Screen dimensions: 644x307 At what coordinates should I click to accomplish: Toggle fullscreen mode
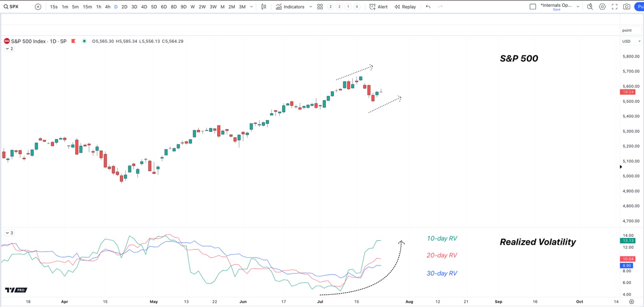pyautogui.click(x=615, y=7)
